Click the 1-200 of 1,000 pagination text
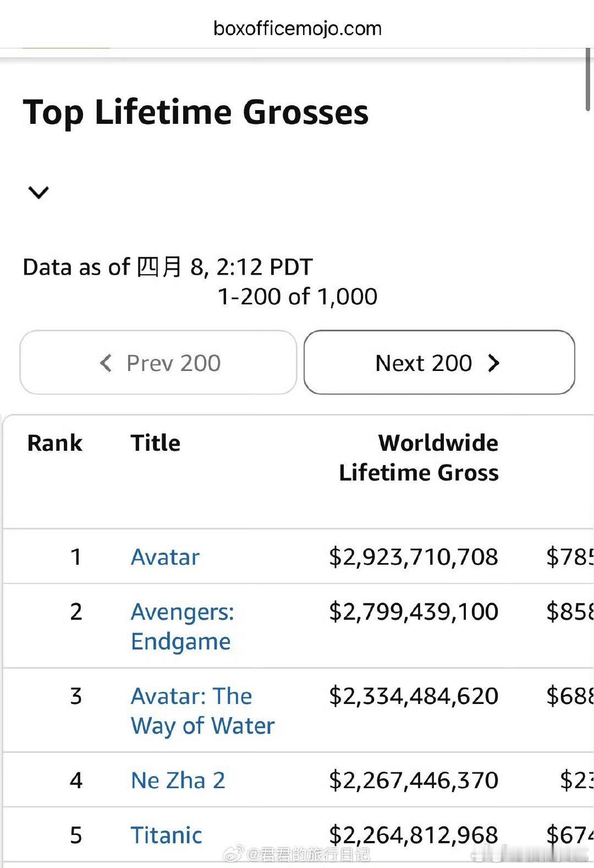Viewport: 594px width, 868px height. [297, 297]
